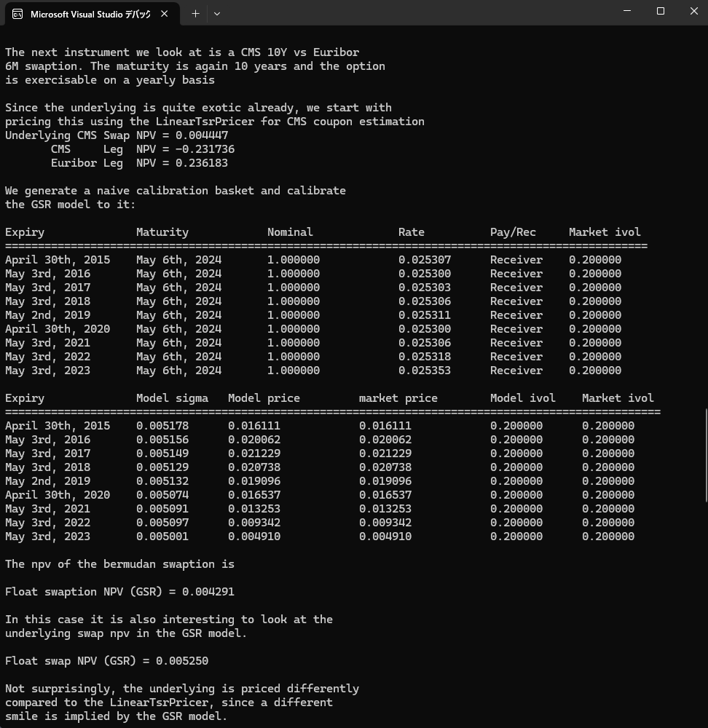Open a new terminal tab with plus button
Image resolution: width=708 pixels, height=728 pixels.
pos(196,14)
